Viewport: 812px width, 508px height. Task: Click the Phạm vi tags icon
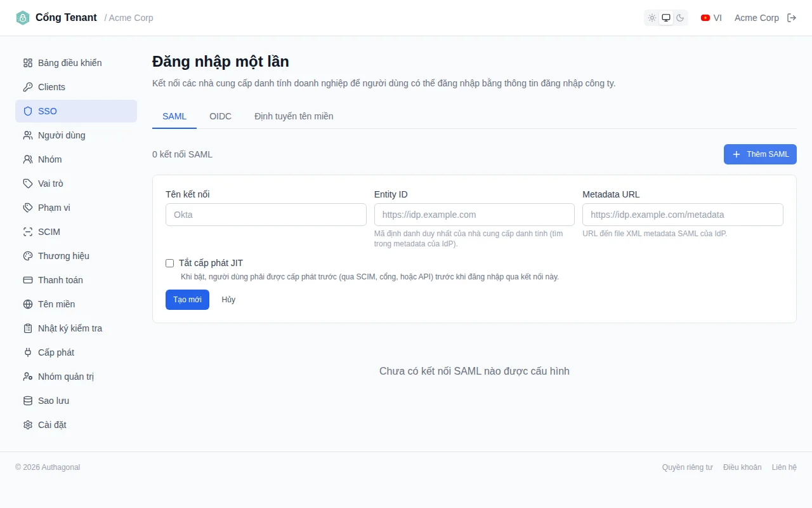28,208
